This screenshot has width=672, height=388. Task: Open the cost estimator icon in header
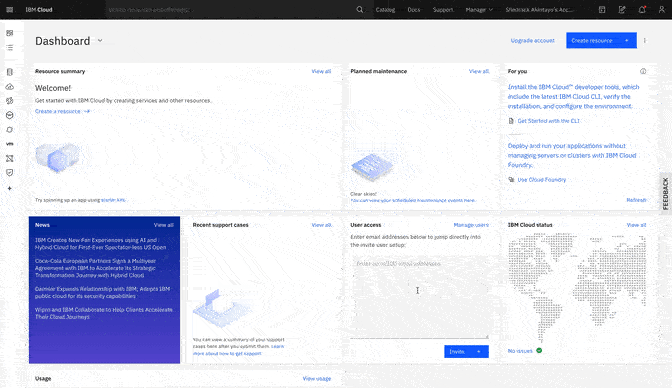(x=622, y=9)
